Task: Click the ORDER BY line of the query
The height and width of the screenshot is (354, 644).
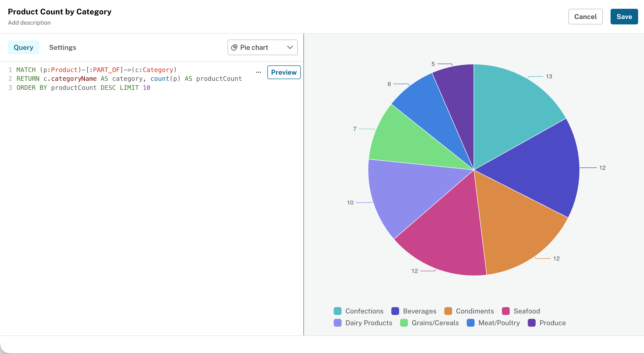Action: [83, 88]
